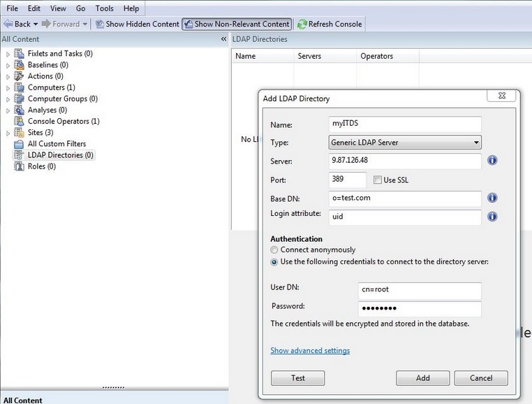
Task: Expand the Computer Groups tree node
Action: [8, 99]
